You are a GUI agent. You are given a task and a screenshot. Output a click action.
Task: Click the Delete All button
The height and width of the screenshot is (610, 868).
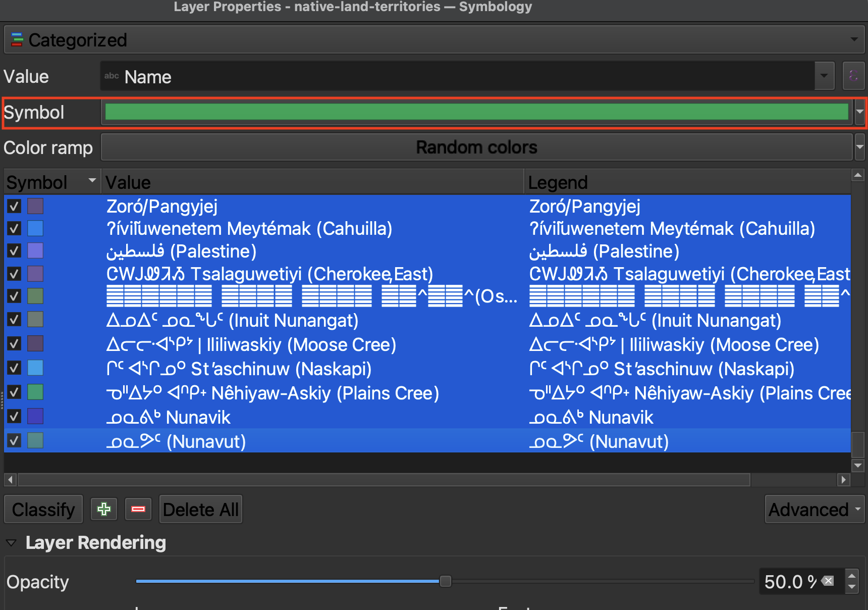click(x=201, y=510)
